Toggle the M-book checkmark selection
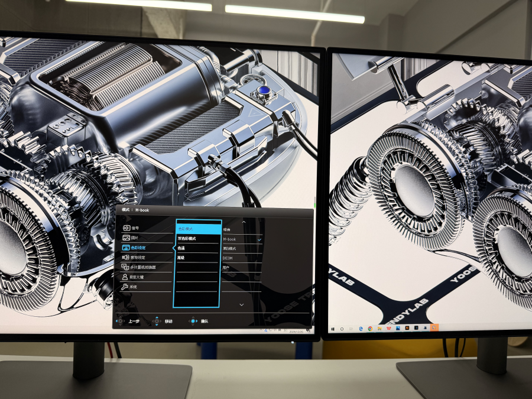The image size is (532, 399). [259, 239]
